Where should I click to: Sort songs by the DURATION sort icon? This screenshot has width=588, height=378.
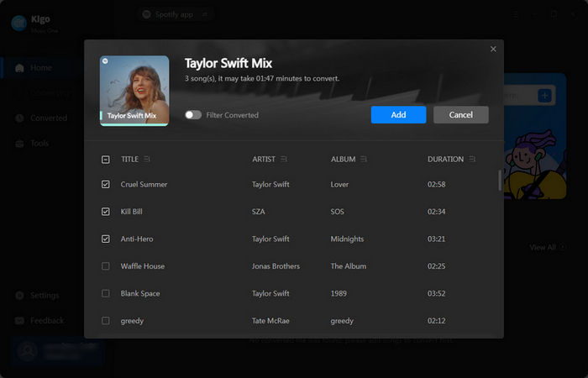pos(472,159)
